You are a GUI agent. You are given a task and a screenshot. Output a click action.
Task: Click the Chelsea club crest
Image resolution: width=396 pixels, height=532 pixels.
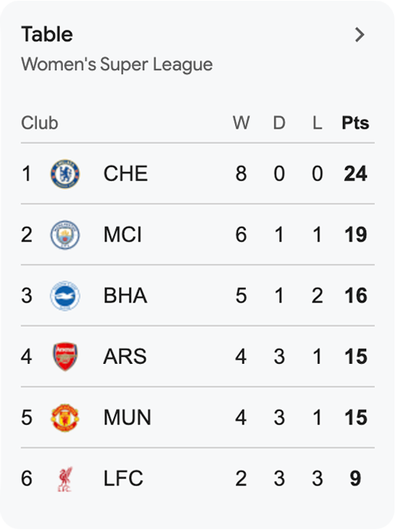pyautogui.click(x=65, y=174)
